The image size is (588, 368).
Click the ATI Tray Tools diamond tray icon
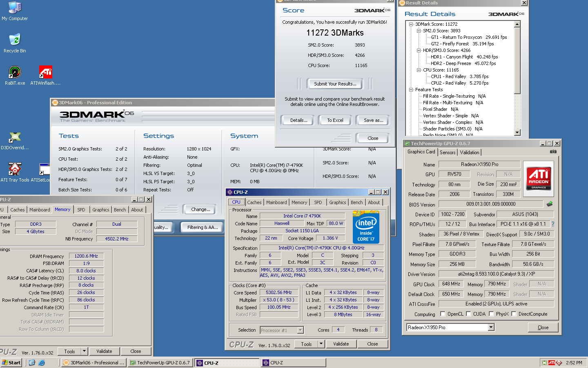tap(559, 363)
